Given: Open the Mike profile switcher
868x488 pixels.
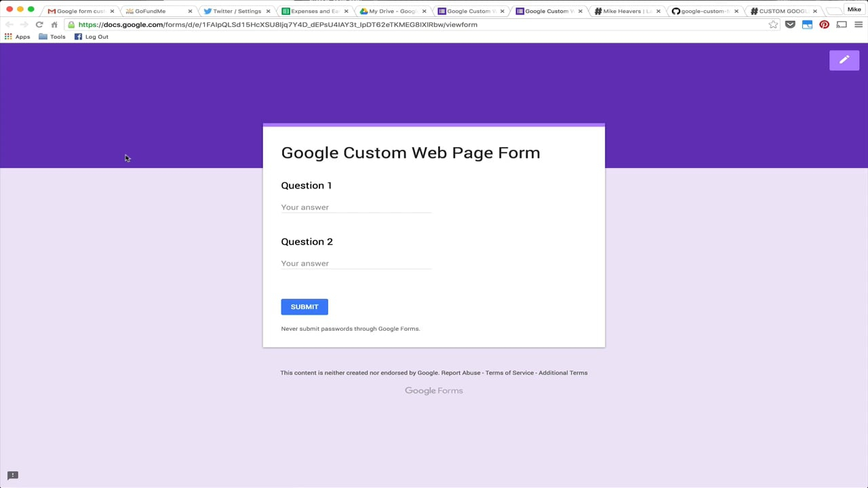Looking at the screenshot, I should coord(854,9).
